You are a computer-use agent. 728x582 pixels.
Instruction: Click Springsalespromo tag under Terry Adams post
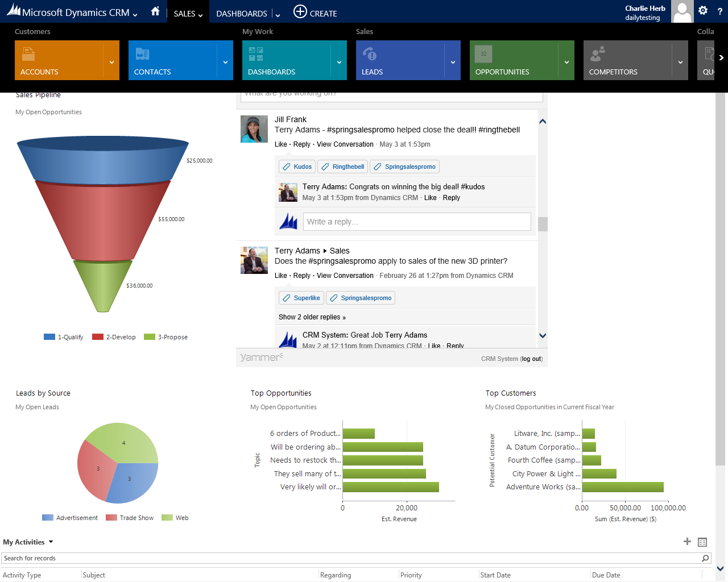(361, 298)
